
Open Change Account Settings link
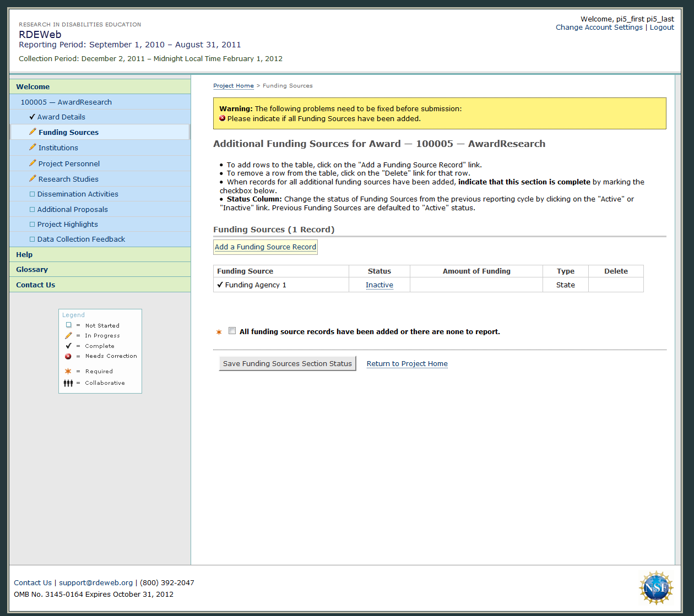click(599, 27)
